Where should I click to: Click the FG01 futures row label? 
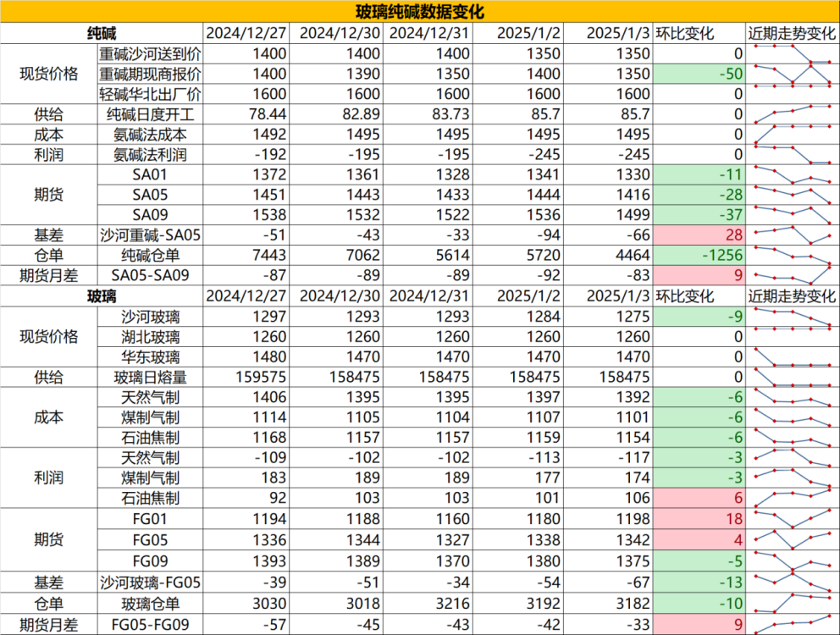[150, 519]
